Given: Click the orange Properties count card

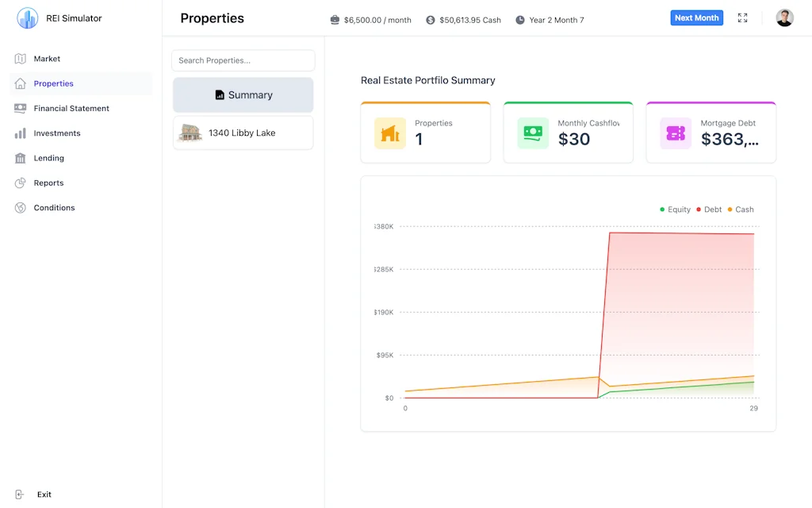Looking at the screenshot, I should tap(425, 132).
